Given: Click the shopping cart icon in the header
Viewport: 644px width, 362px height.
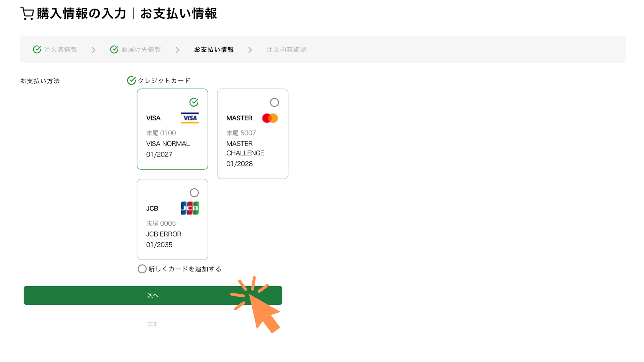Looking at the screenshot, I should pyautogui.click(x=27, y=13).
